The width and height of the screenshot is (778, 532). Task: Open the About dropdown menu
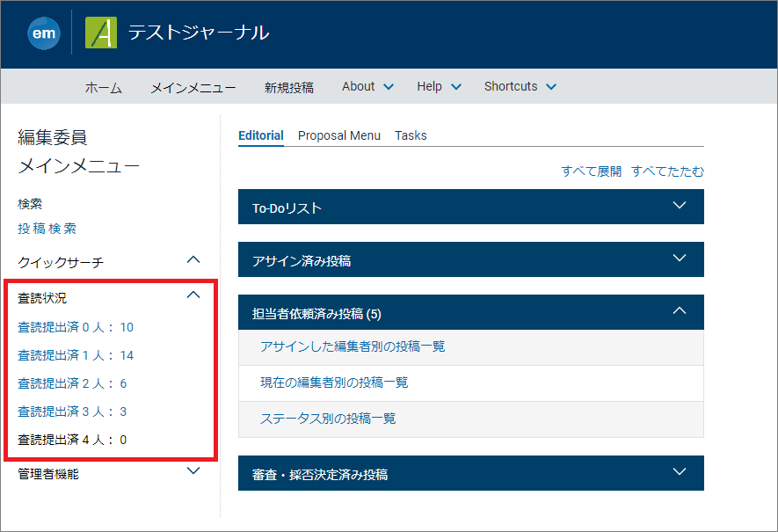click(367, 86)
